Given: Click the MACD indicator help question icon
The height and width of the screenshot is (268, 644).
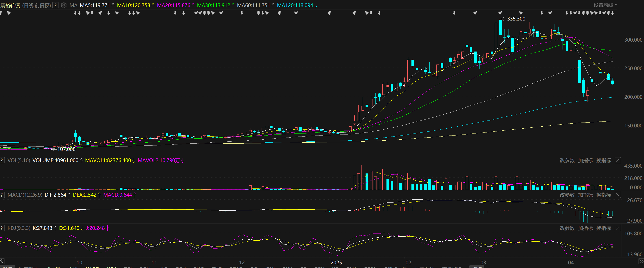Looking at the screenshot, I should (x=2, y=195).
